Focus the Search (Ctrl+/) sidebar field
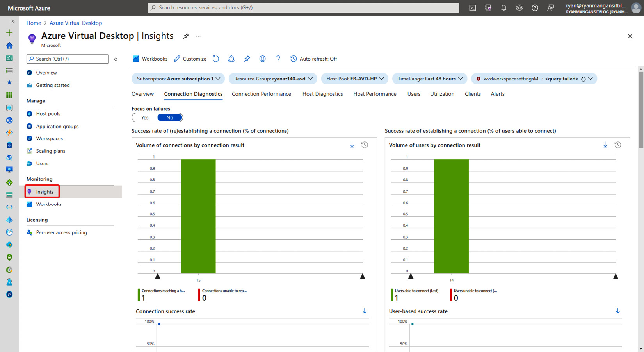Image resolution: width=644 pixels, height=352 pixels. tap(67, 59)
